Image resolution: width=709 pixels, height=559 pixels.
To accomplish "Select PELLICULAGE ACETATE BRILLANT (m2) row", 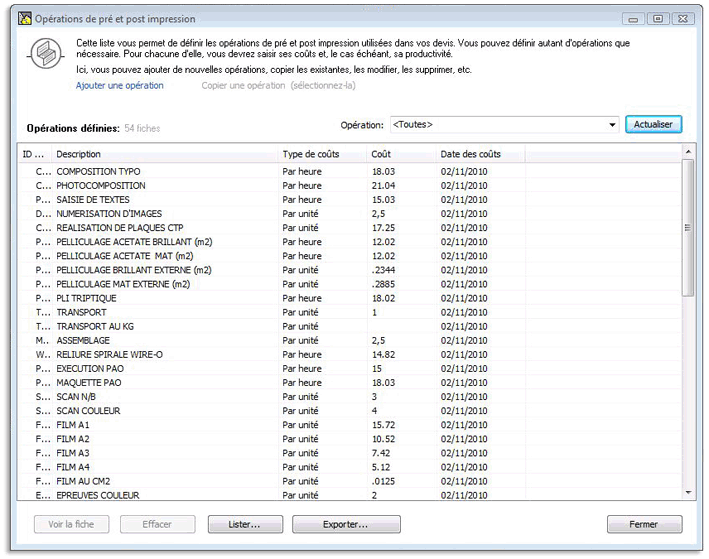I will click(x=350, y=242).
